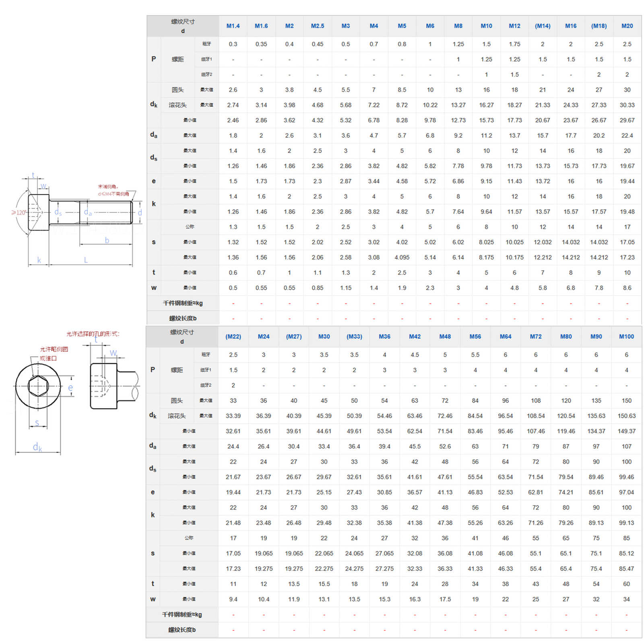Select the 13.1 w value under M30

(324, 599)
